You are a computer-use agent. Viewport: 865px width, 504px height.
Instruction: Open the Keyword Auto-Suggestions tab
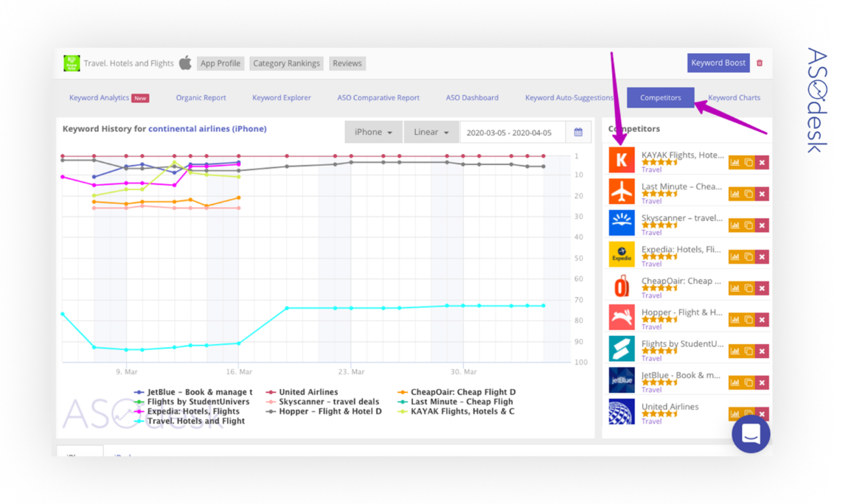(x=569, y=97)
